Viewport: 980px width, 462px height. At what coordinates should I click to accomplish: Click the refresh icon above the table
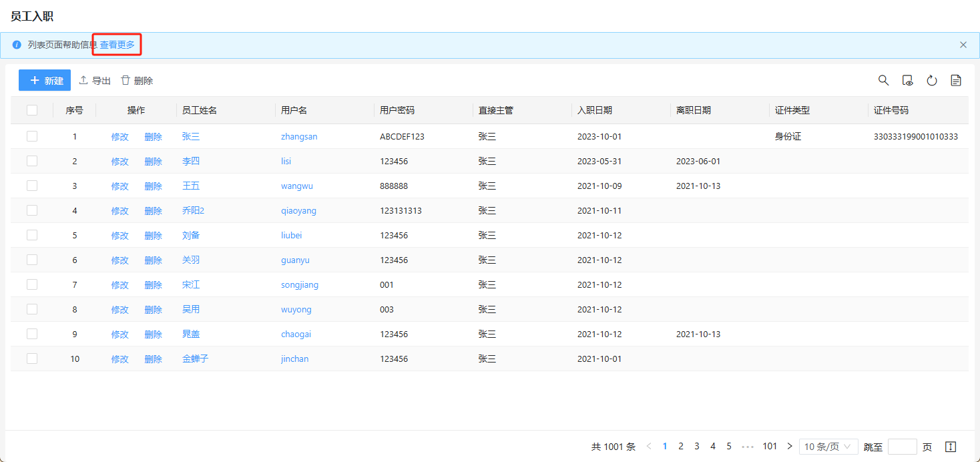pyautogui.click(x=932, y=80)
